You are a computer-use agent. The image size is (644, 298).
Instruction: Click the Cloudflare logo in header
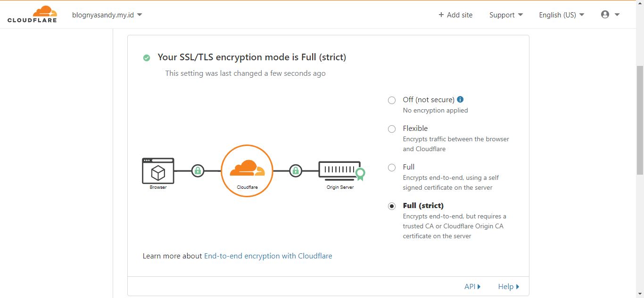32,14
